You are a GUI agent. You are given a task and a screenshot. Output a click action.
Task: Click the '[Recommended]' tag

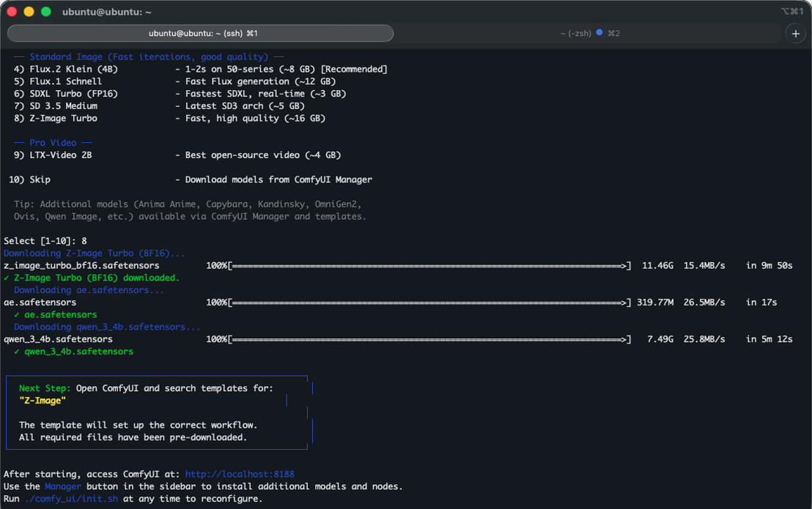pyautogui.click(x=354, y=70)
